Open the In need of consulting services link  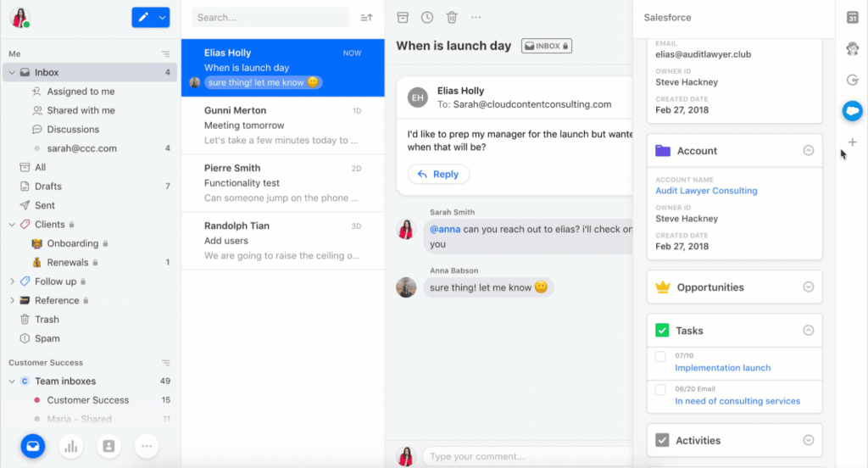[737, 401]
